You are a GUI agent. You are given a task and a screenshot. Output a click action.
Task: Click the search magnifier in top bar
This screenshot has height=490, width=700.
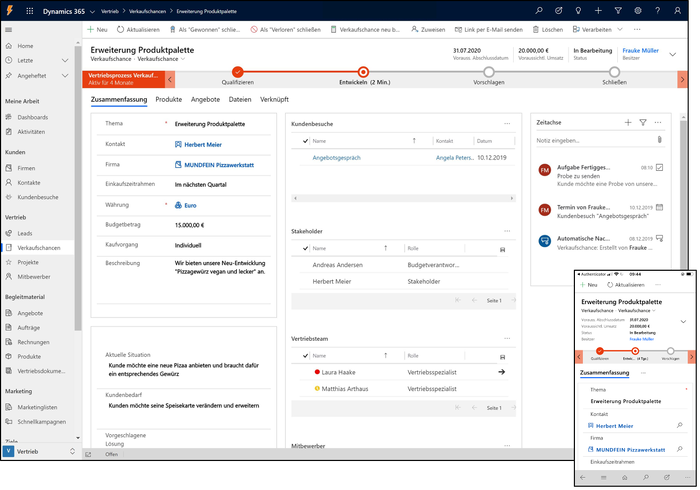point(539,11)
